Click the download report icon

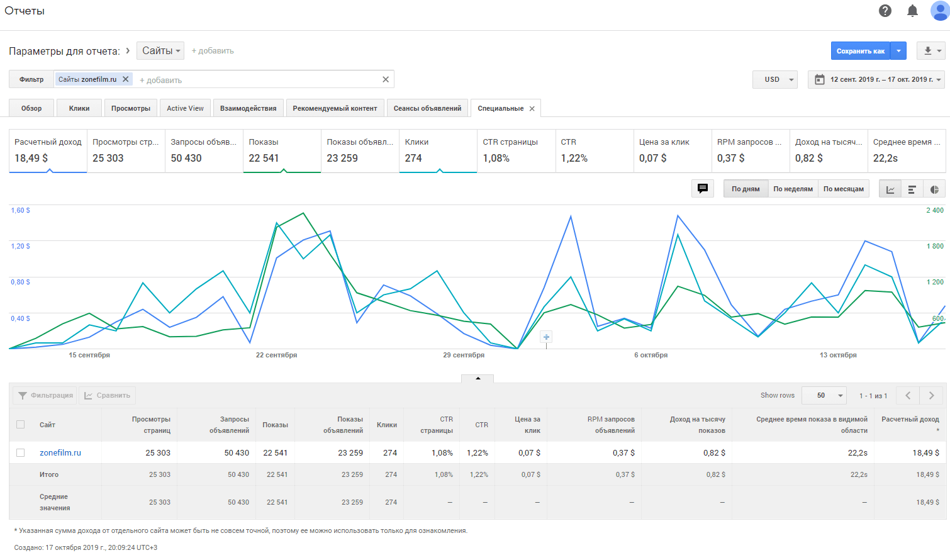pos(927,51)
